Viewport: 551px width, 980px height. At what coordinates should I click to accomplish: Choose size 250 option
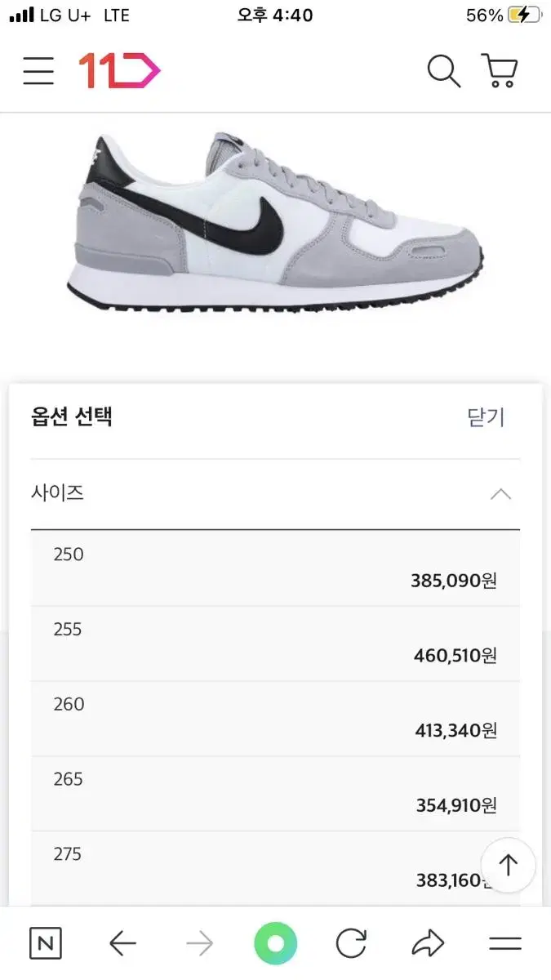(275, 568)
